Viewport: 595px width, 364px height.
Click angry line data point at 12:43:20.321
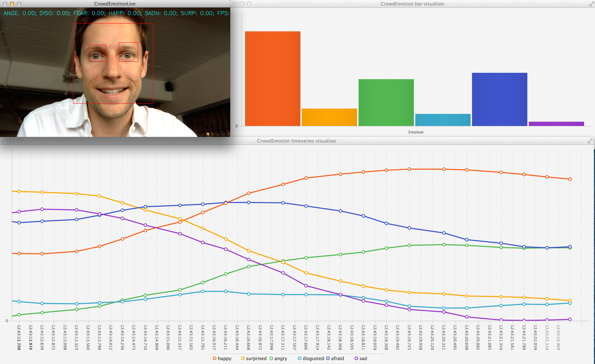point(444,245)
